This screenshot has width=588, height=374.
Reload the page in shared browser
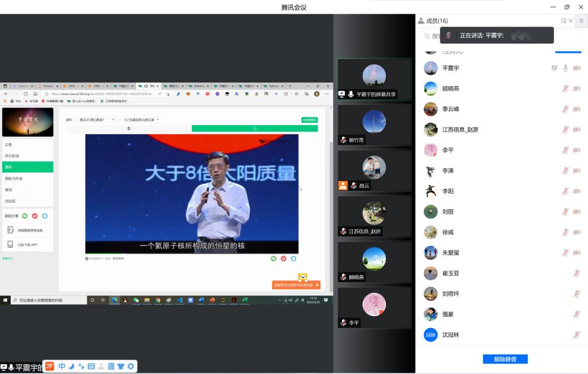point(25,94)
